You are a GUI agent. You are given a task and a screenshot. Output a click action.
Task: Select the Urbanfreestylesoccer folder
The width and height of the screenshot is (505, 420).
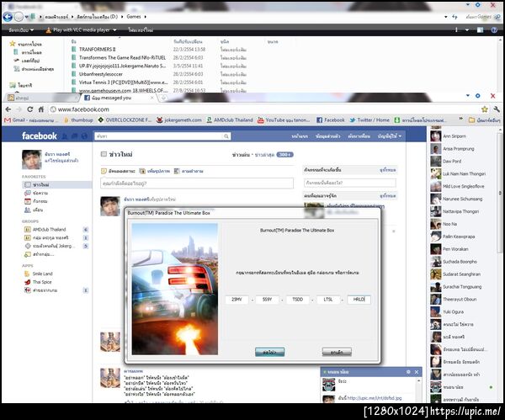click(x=100, y=74)
